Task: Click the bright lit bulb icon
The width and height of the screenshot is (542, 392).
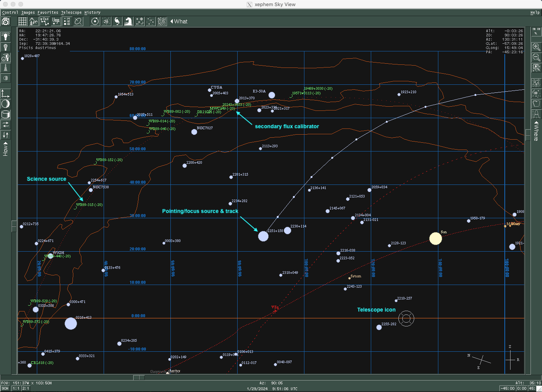Action: (5, 36)
